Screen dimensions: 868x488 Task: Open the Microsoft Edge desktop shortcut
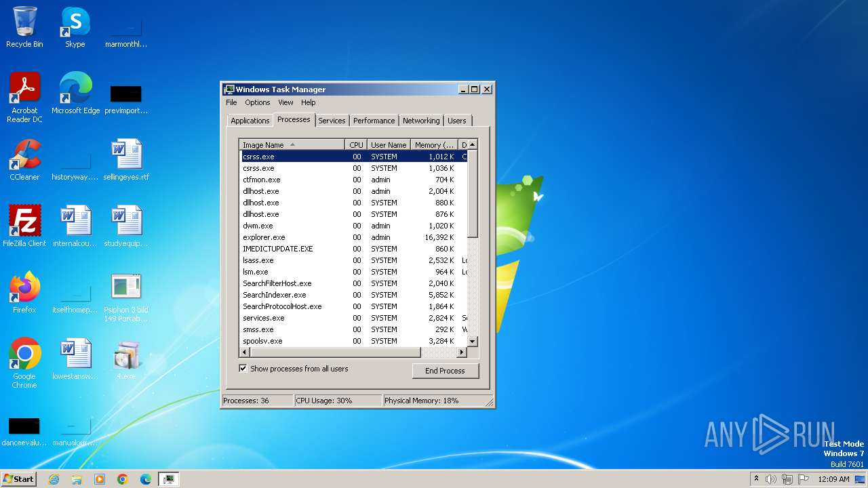75,93
